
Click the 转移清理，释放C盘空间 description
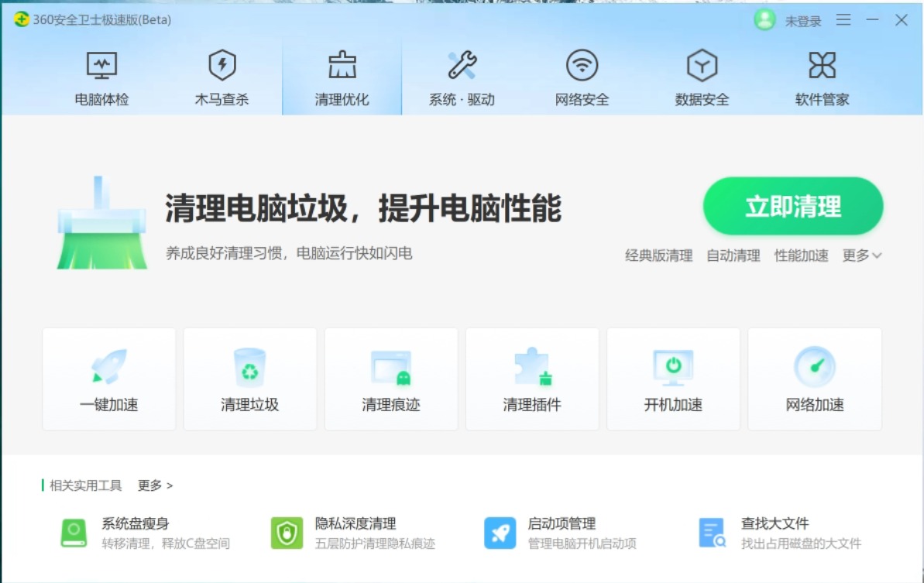pos(166,544)
